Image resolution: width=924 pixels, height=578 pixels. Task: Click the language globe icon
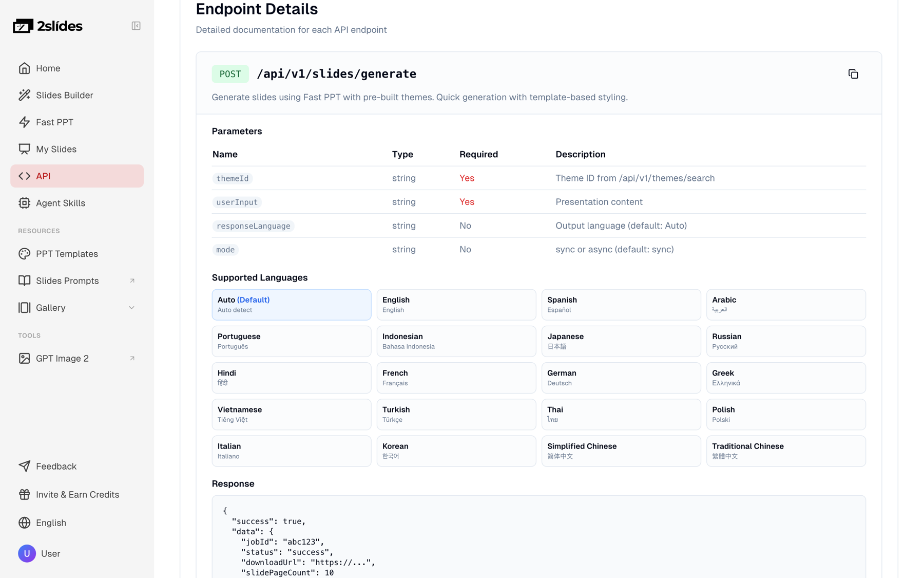(24, 523)
